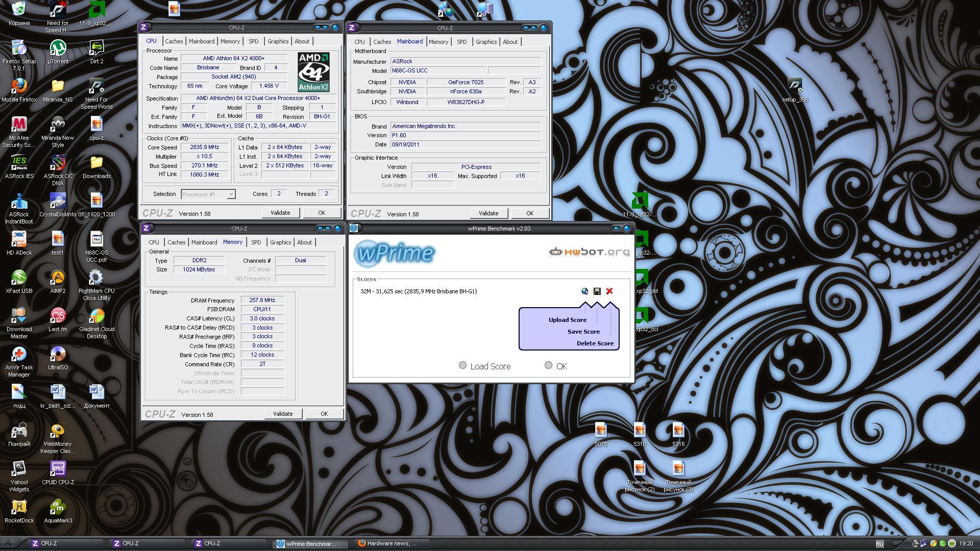The height and width of the screenshot is (551, 980).
Task: Click Upload Score in wPrime popup
Action: [x=567, y=320]
